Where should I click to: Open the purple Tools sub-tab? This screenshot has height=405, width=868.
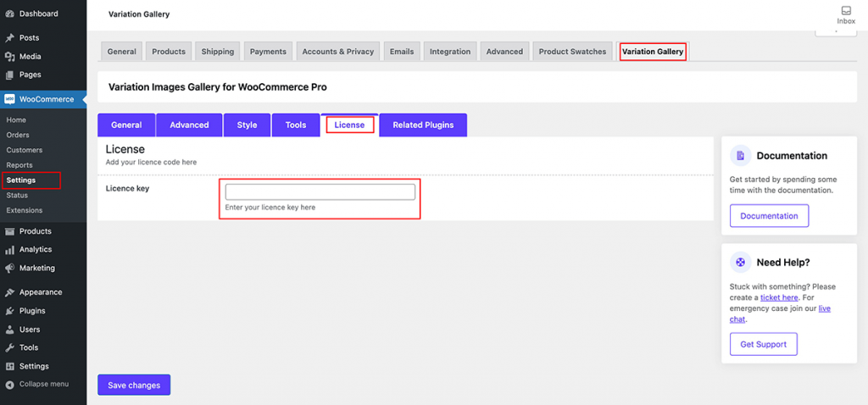point(296,125)
